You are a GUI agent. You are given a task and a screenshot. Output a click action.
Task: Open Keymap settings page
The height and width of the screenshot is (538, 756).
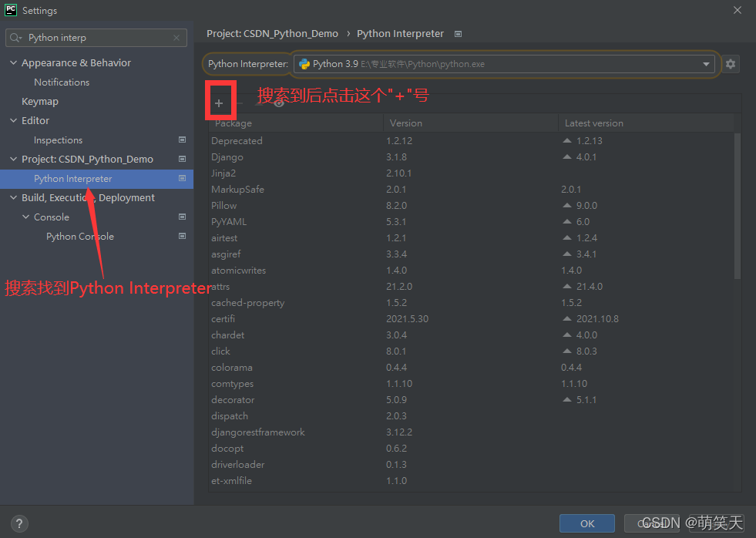point(40,102)
